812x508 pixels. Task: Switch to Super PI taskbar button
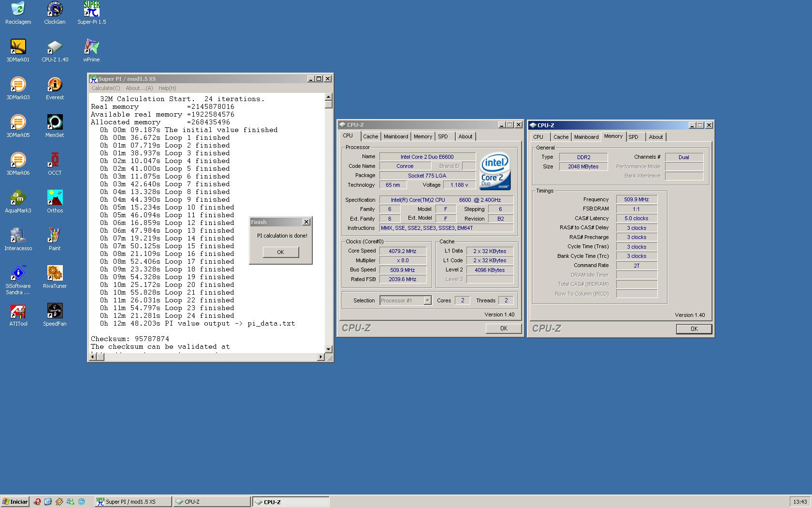(132, 502)
